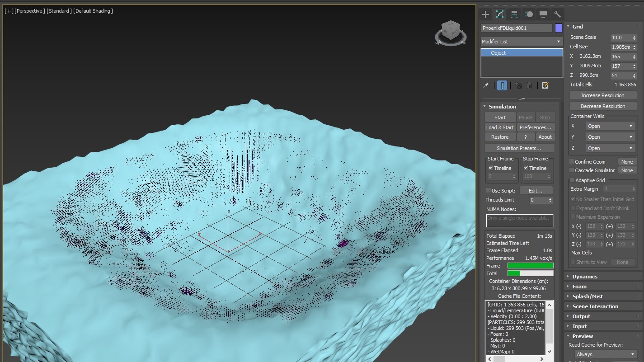Open the Motion panel tab
This screenshot has height=362, width=644.
click(529, 14)
